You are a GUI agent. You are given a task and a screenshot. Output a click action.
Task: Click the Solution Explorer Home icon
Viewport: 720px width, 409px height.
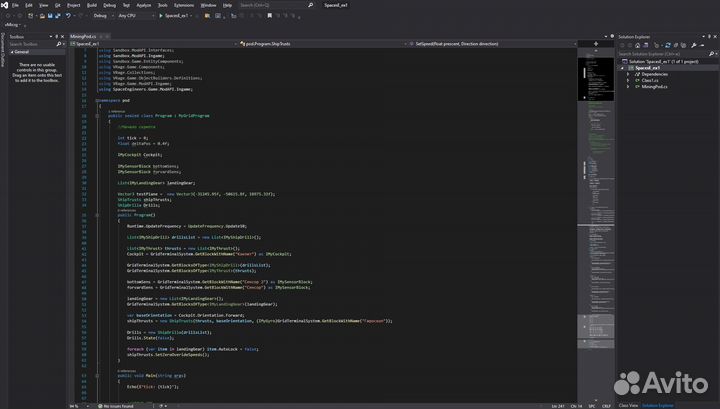pos(638,45)
